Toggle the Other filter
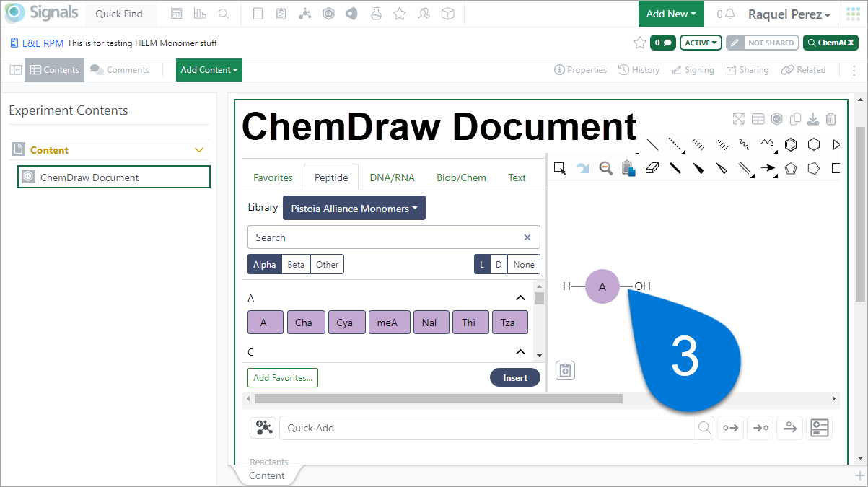868x487 pixels. pos(327,265)
